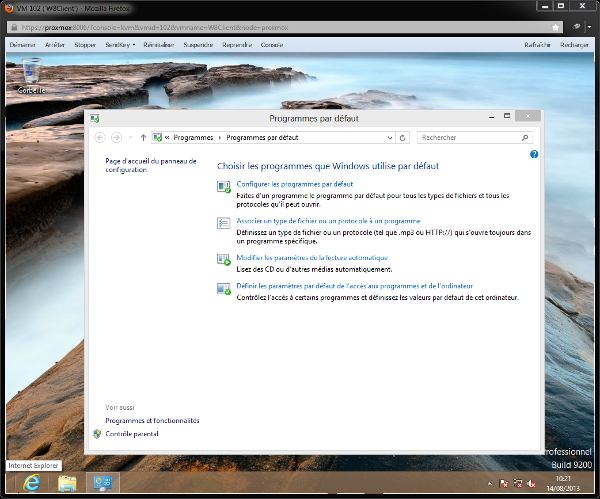The image size is (600, 499).
Task: Click Recharger in the Proxmox toolbar
Action: (x=574, y=45)
